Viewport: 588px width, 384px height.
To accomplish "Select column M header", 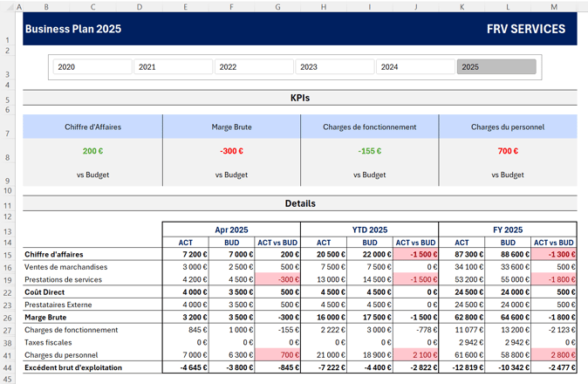I will pyautogui.click(x=554, y=7).
